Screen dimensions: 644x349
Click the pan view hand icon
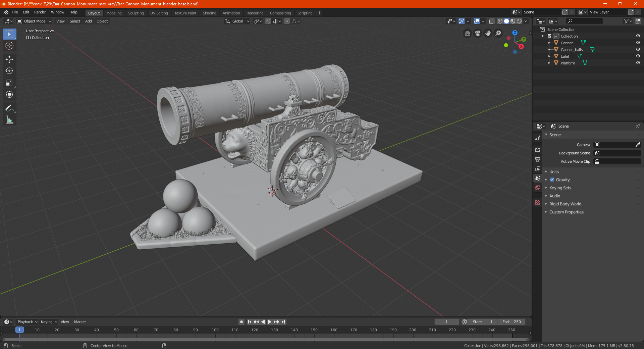pyautogui.click(x=488, y=33)
